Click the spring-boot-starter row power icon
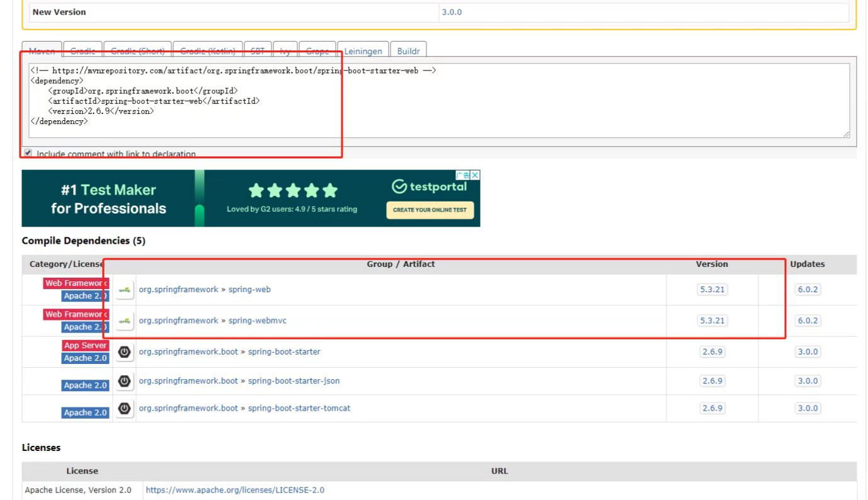Viewport: 868px width, 500px height. point(125,352)
